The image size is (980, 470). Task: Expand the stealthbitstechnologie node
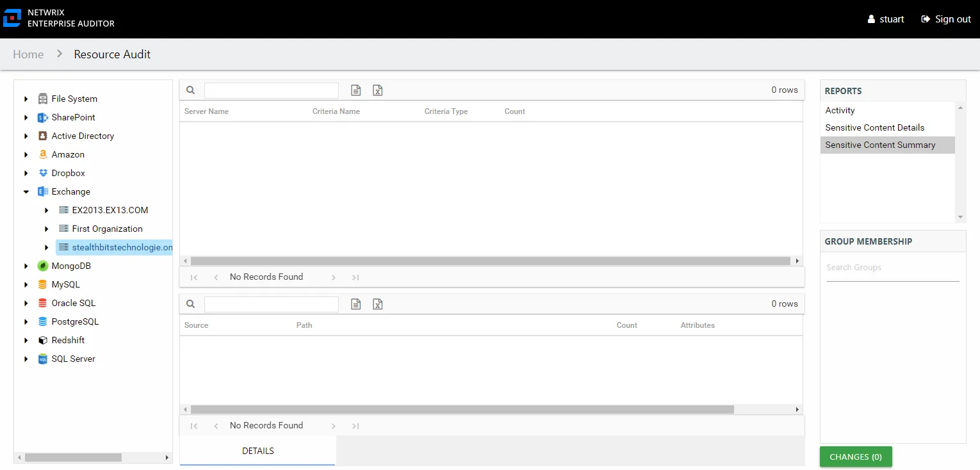click(x=47, y=247)
